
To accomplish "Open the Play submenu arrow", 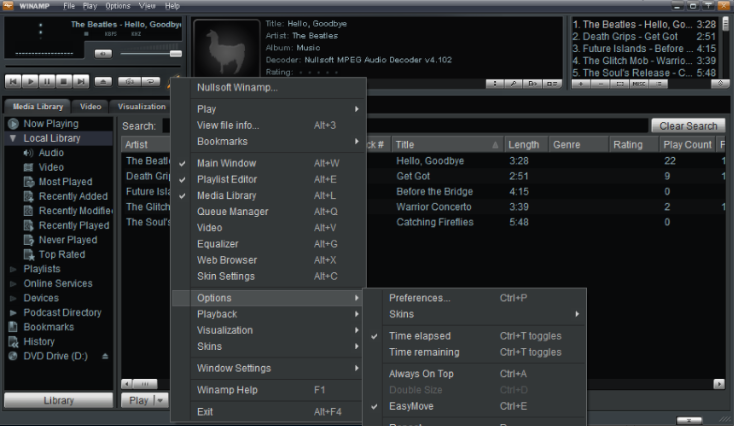I will click(x=357, y=109).
